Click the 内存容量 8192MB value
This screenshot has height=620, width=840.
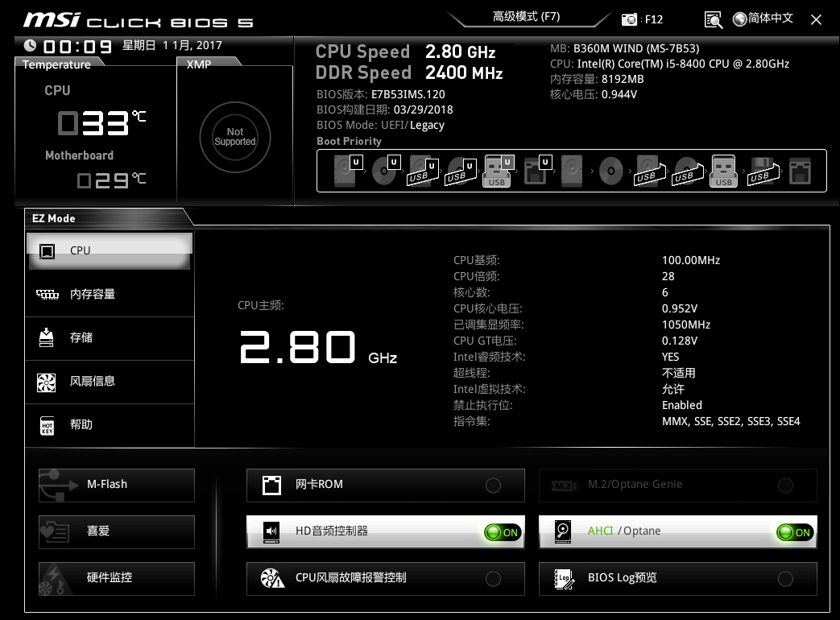click(623, 79)
